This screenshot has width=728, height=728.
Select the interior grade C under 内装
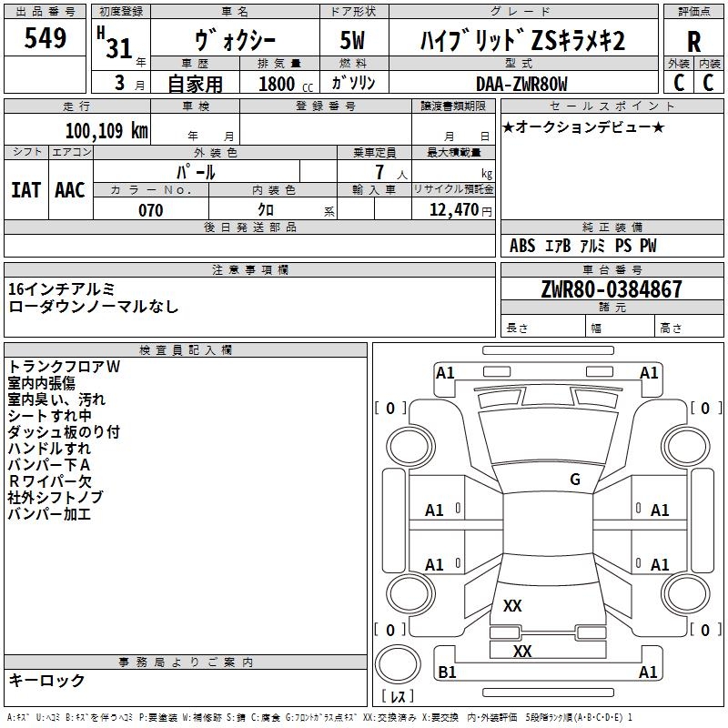pos(709,82)
